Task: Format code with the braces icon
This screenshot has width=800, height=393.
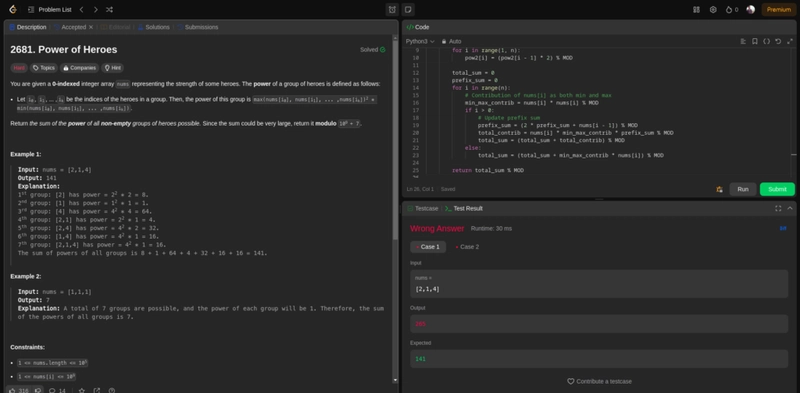Action: coord(766,41)
